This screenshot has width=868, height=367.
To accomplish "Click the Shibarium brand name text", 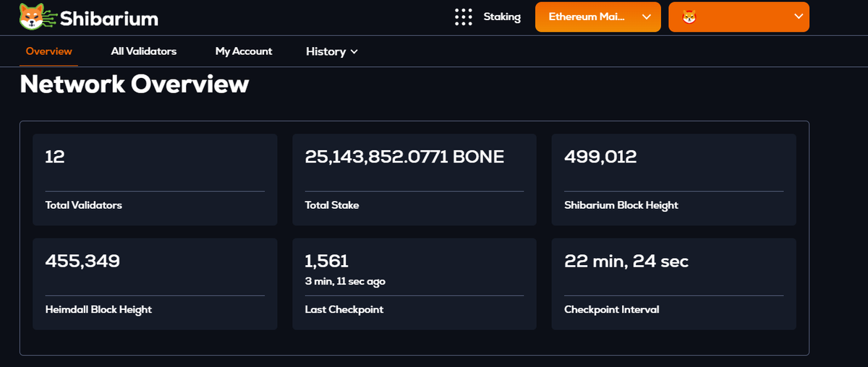I will click(109, 18).
